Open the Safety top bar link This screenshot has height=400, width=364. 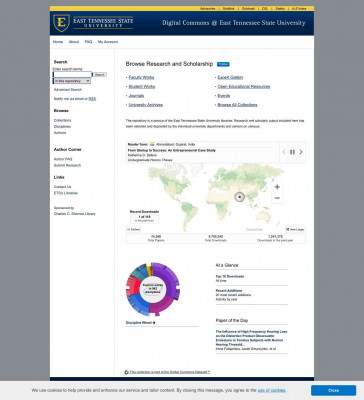(x=280, y=8)
